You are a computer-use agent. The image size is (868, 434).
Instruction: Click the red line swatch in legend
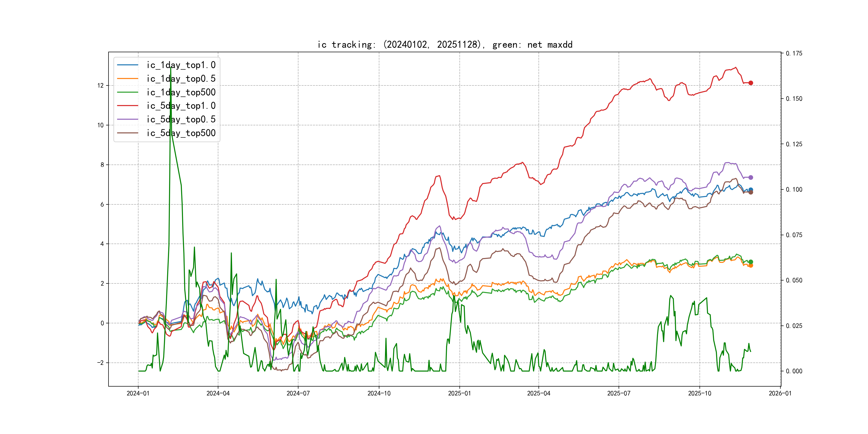click(x=128, y=106)
